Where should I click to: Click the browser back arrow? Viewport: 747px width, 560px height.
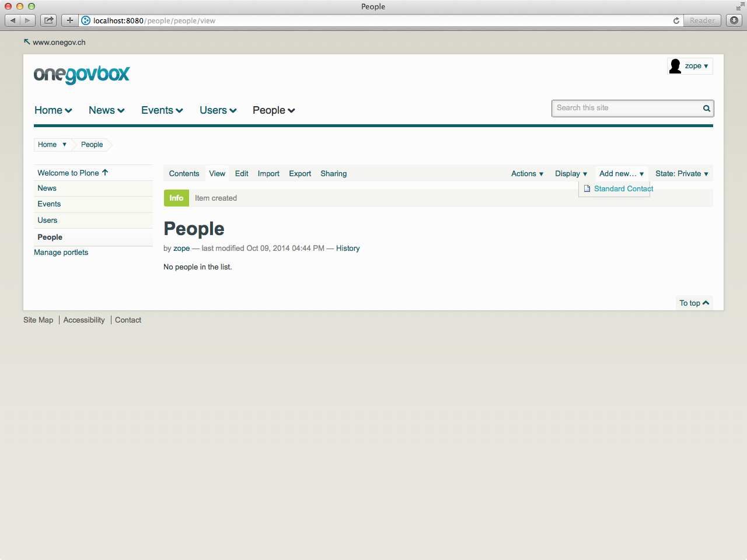click(13, 20)
